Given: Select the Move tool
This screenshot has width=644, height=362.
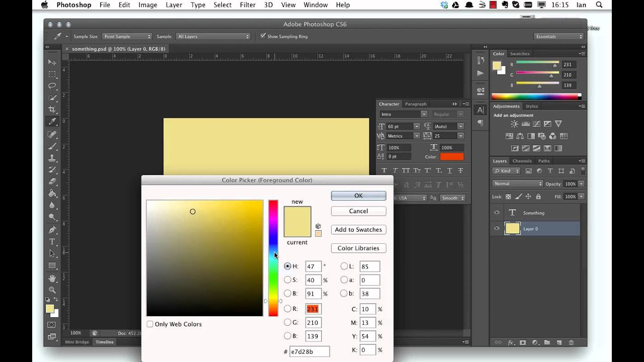Looking at the screenshot, I should [52, 62].
